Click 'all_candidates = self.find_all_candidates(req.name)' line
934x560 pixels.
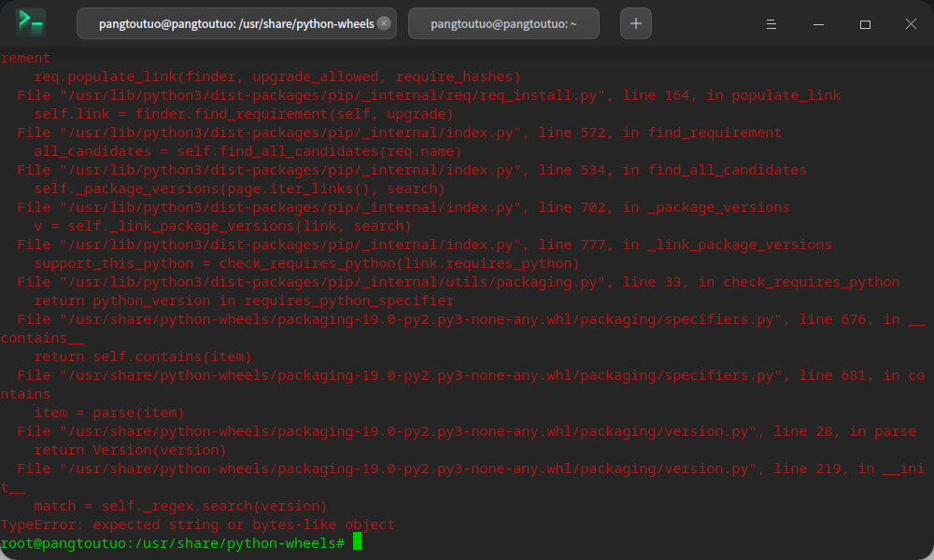point(248,151)
